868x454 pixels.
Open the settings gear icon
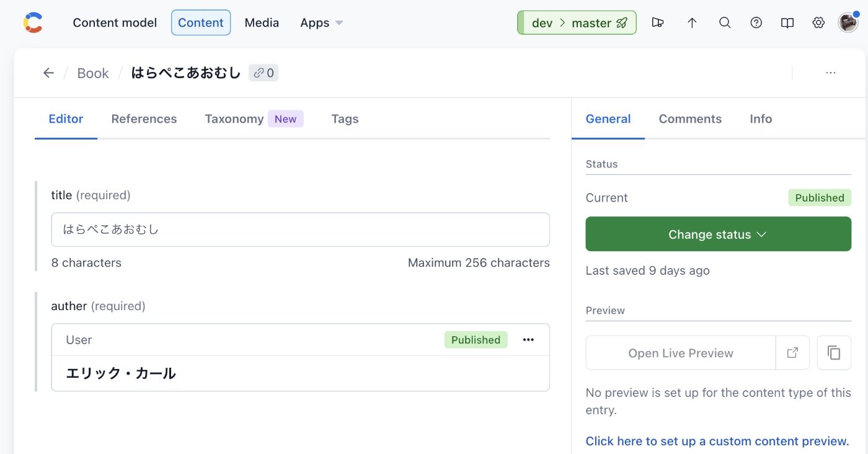click(818, 23)
